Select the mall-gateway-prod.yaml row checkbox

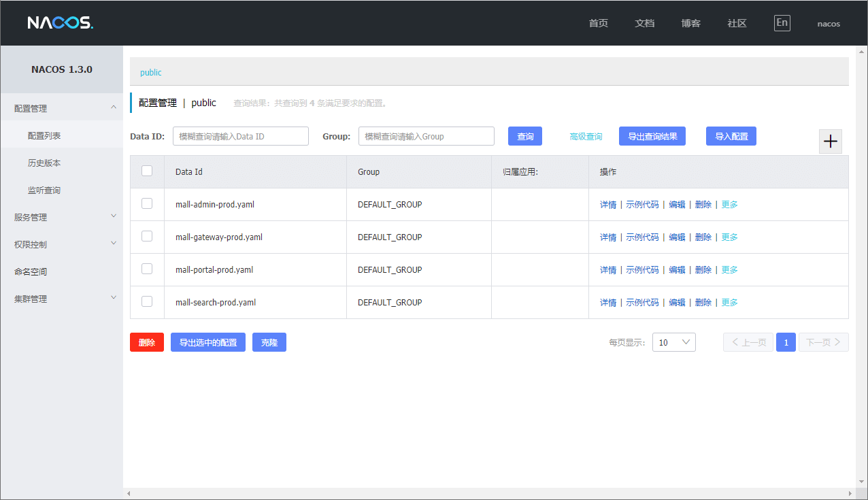click(x=147, y=236)
